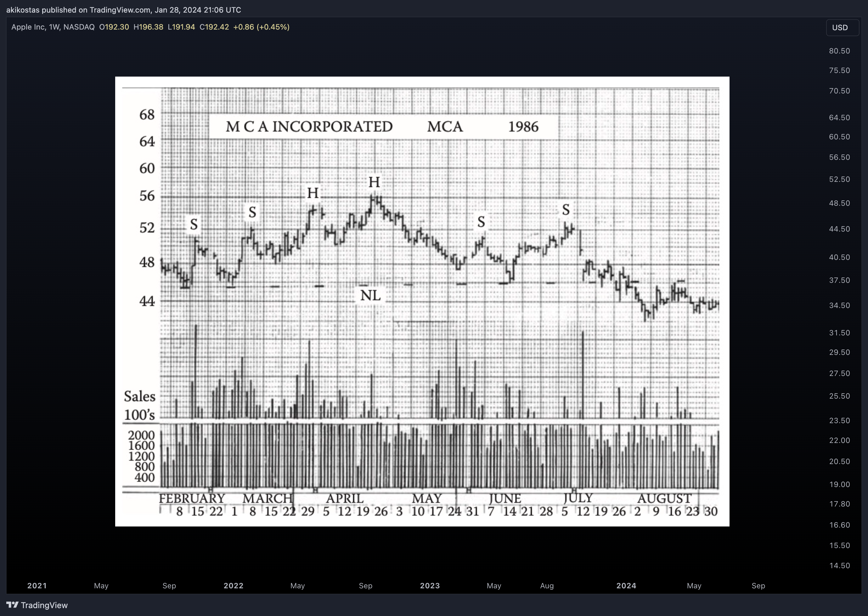Click the 52.50 price axis label
The height and width of the screenshot is (616, 868).
point(839,179)
